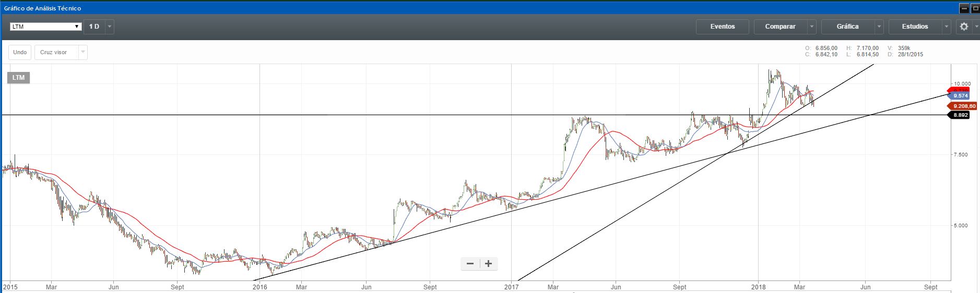Click the volume value 359k
The image size is (980, 293).
904,48
